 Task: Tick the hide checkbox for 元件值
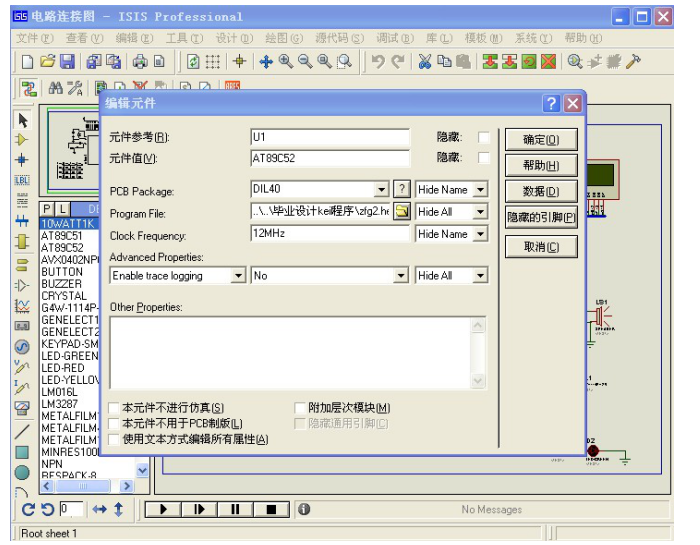point(483,158)
